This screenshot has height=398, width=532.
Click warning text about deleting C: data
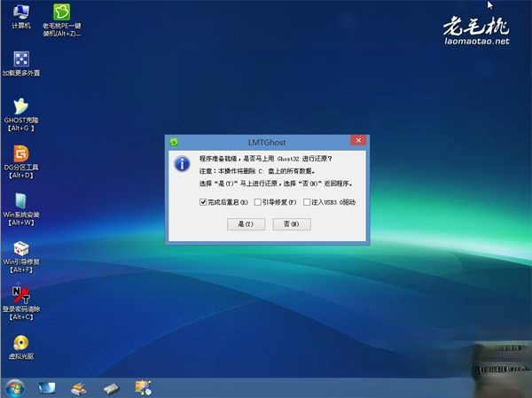click(257, 171)
